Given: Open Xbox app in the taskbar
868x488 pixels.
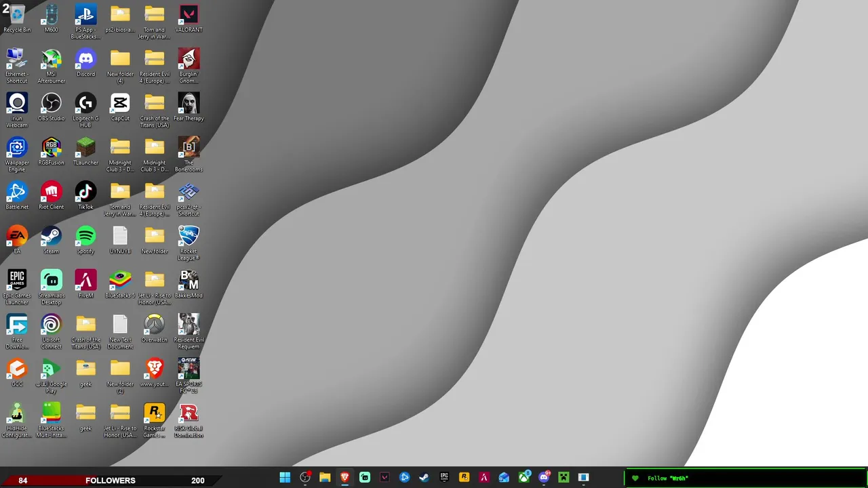Looking at the screenshot, I should 524,478.
